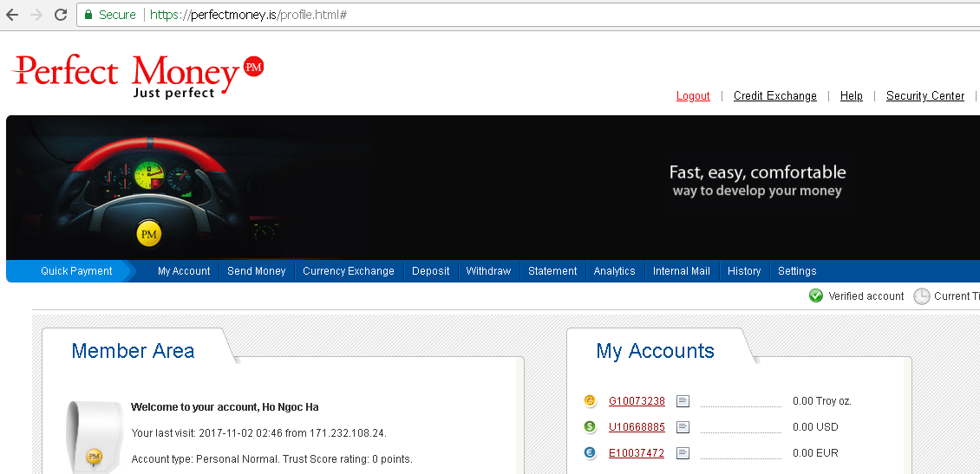
Task: Open the Statement menu item
Action: coord(552,271)
